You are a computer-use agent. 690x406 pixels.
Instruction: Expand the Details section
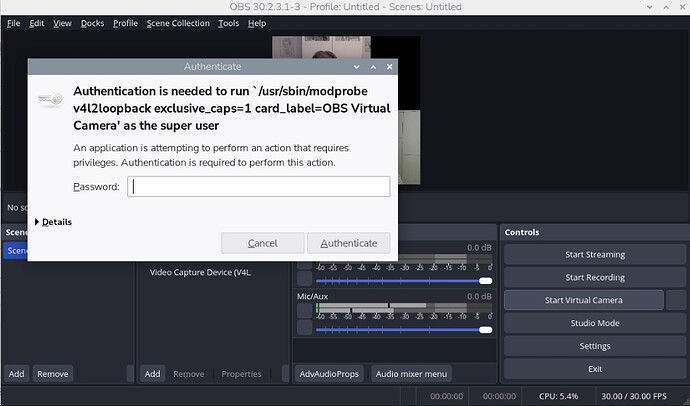[56, 222]
